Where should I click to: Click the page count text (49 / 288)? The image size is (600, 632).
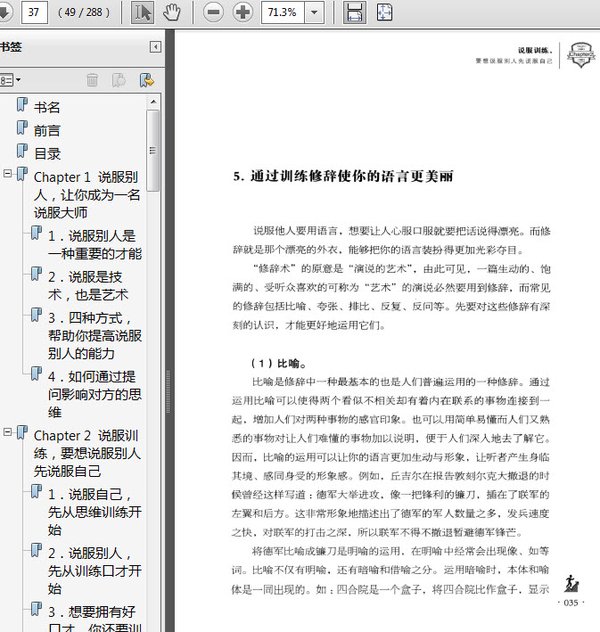(84, 12)
